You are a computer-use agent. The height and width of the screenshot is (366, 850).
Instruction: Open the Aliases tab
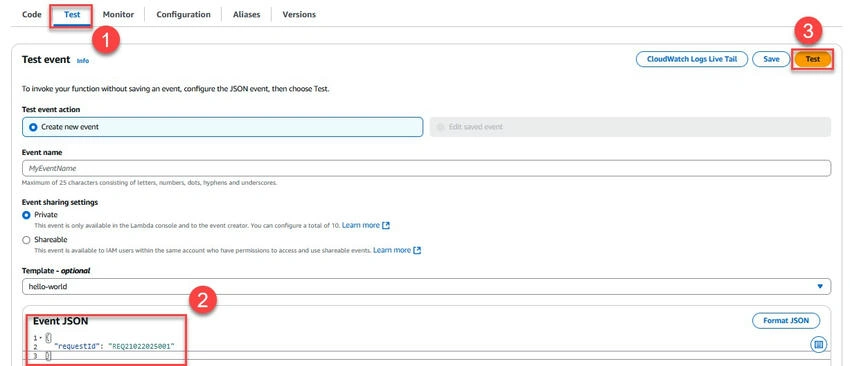click(x=247, y=15)
